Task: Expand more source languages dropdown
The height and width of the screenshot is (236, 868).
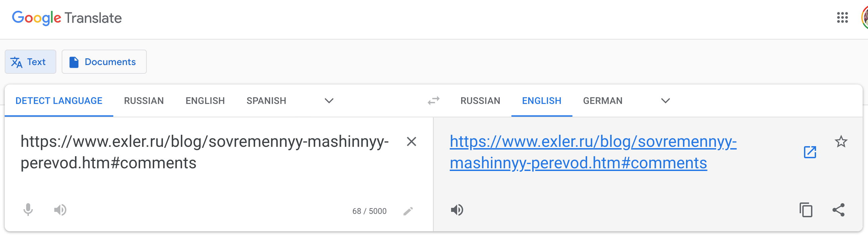Action: coord(329,101)
